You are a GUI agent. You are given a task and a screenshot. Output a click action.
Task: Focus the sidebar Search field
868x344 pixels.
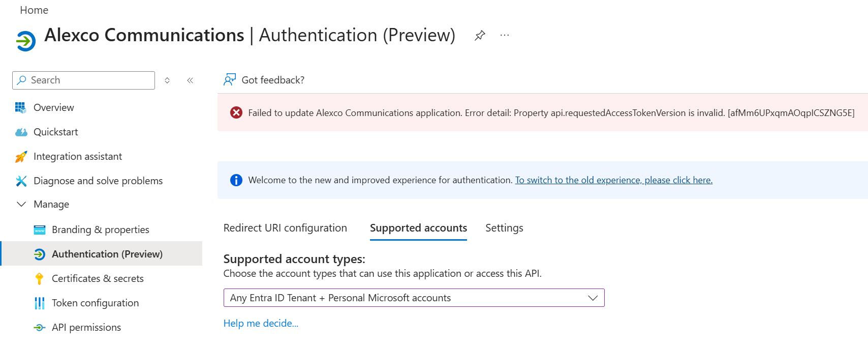coord(83,80)
